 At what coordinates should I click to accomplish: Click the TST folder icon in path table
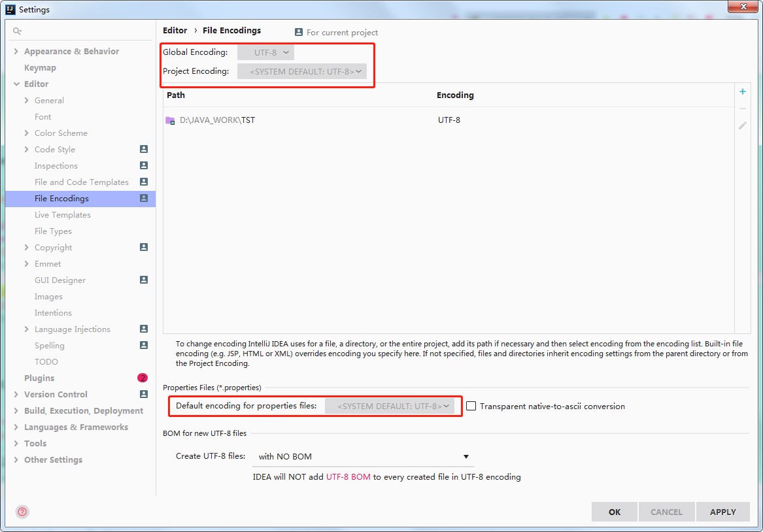click(170, 120)
